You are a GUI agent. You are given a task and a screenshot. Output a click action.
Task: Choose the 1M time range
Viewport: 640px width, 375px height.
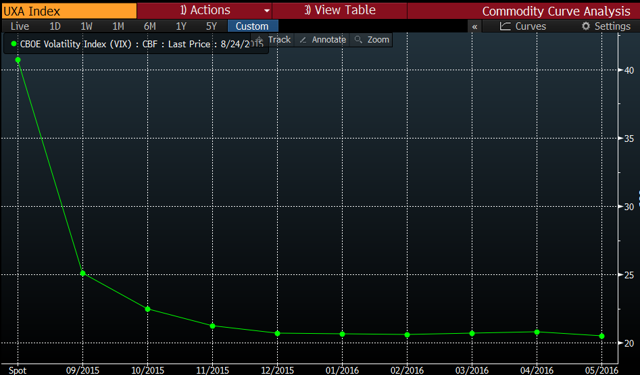tap(118, 26)
